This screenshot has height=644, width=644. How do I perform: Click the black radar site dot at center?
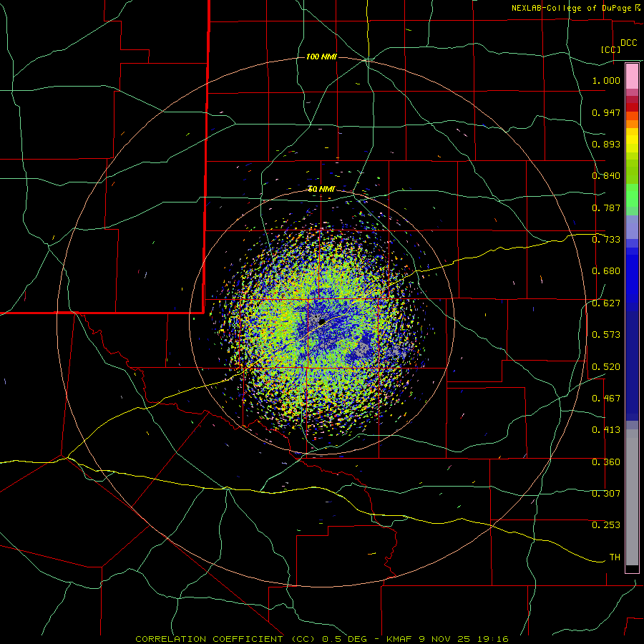pos(321,321)
